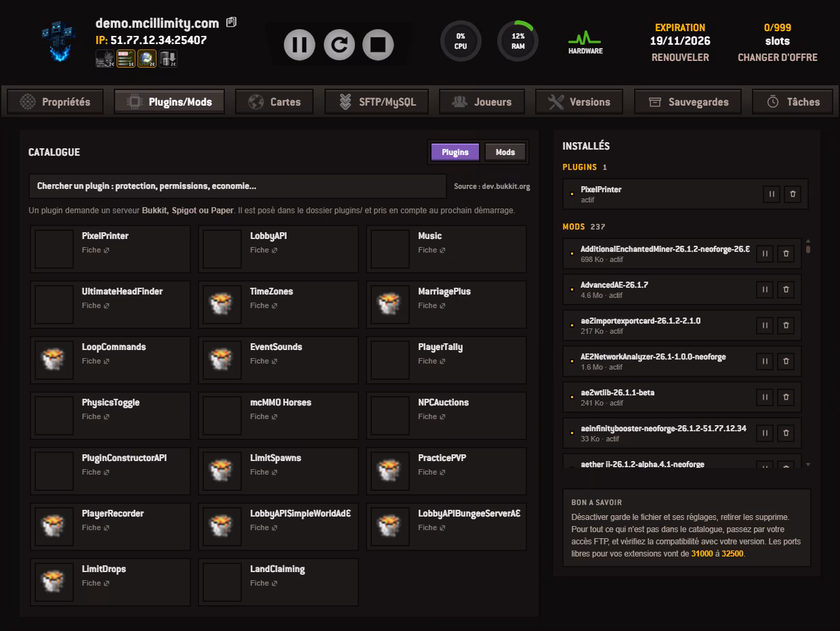840x631 pixels.
Task: Select the mcMMO Horses plugin title
Action: pyautogui.click(x=280, y=403)
